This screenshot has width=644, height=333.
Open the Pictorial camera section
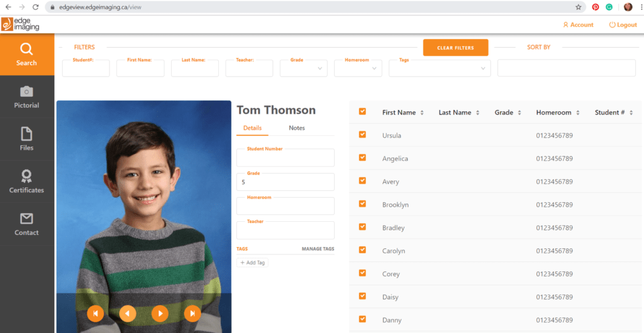click(x=26, y=97)
